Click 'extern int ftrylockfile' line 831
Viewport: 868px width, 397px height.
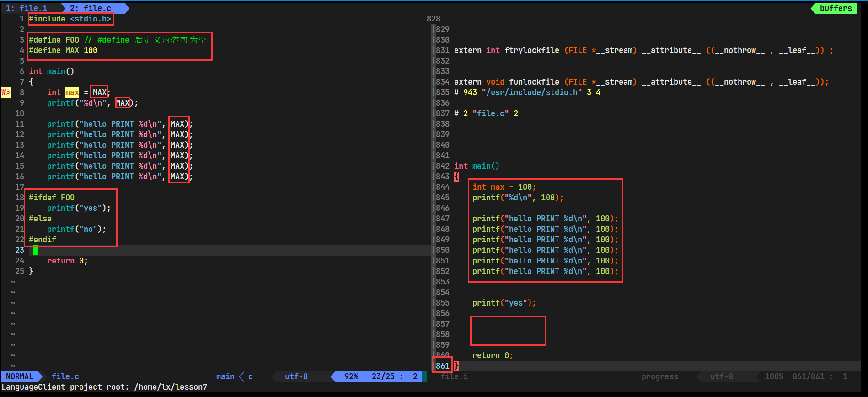coord(643,50)
